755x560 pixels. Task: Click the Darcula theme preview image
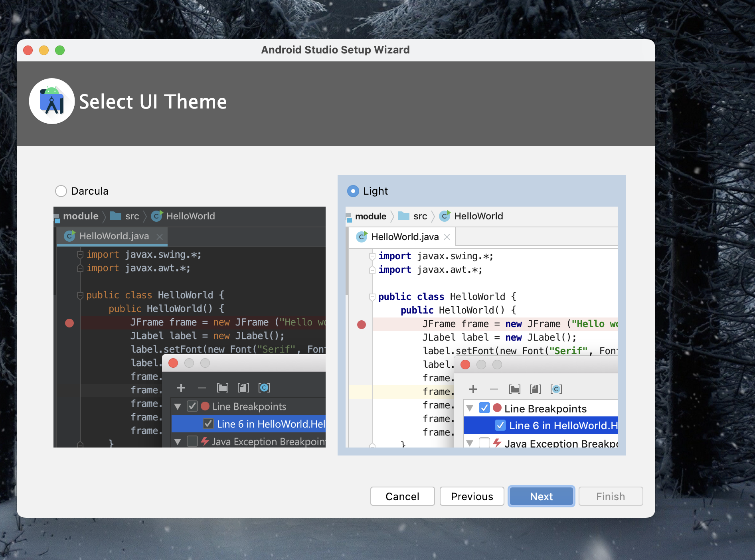190,327
